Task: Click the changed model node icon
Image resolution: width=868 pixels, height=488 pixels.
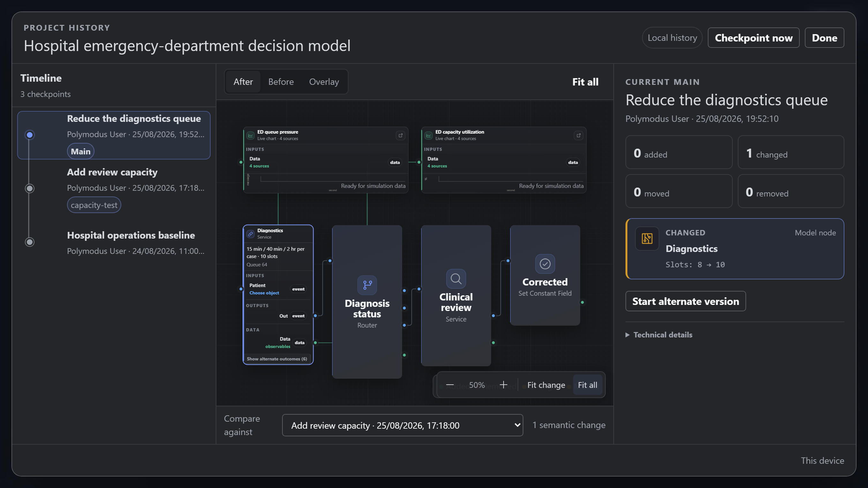Action: 647,239
